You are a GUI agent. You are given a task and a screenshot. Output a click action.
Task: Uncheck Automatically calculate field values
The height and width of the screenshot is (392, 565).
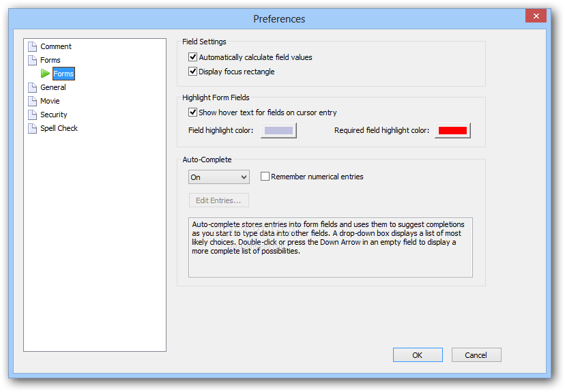pos(193,57)
